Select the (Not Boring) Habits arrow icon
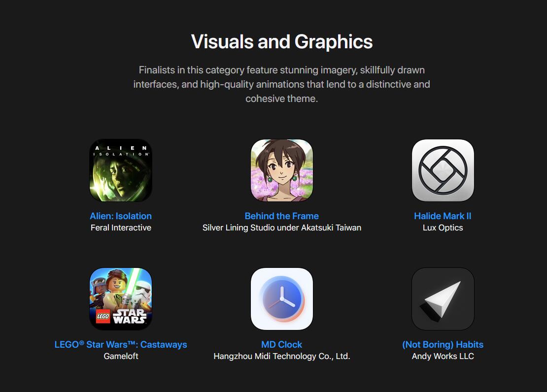This screenshot has width=547, height=392. (443, 299)
